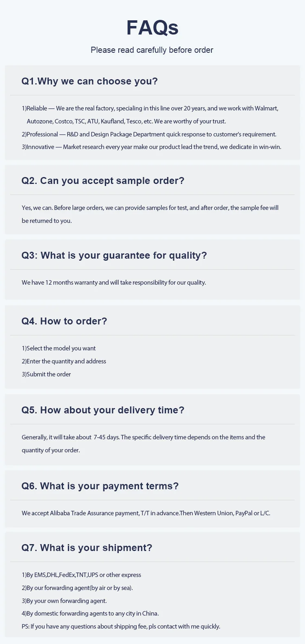Select the Alibaba Trade Assurance payment answer
The height and width of the screenshot is (644, 305).
pos(146,513)
